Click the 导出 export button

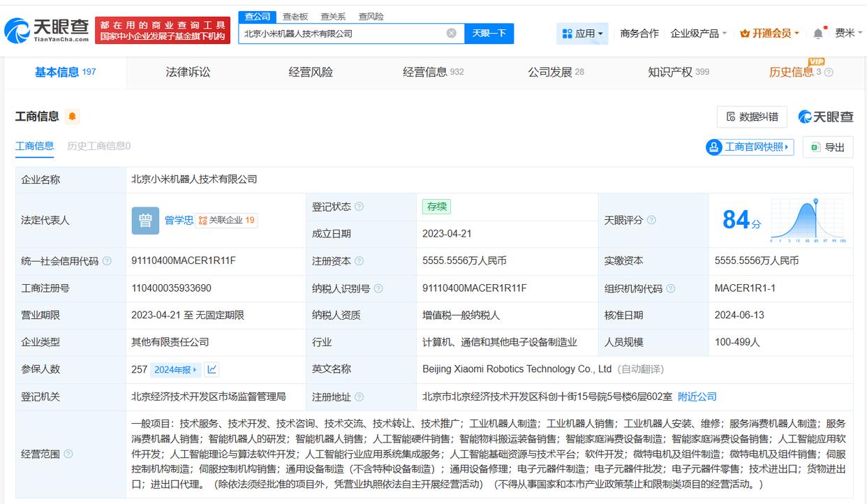point(828,147)
